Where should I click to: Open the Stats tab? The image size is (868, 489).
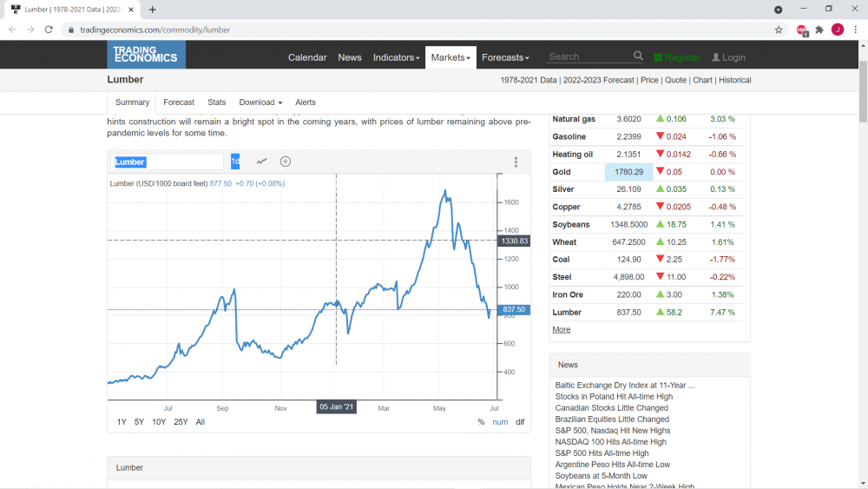[216, 102]
